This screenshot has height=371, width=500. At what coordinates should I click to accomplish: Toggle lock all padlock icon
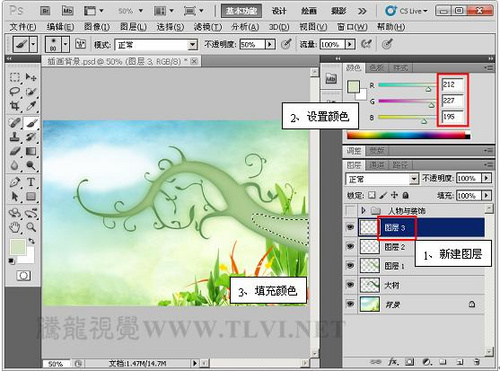[x=406, y=195]
